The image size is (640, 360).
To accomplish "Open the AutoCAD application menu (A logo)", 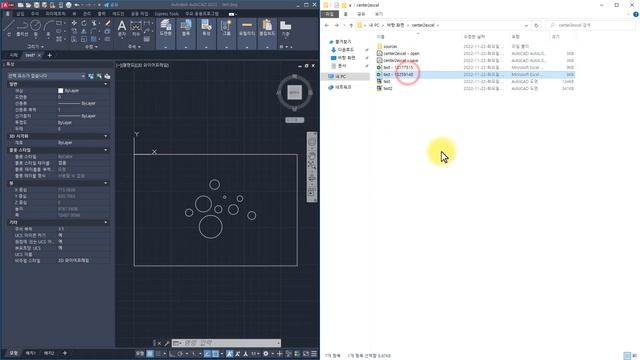I will [x=7, y=5].
